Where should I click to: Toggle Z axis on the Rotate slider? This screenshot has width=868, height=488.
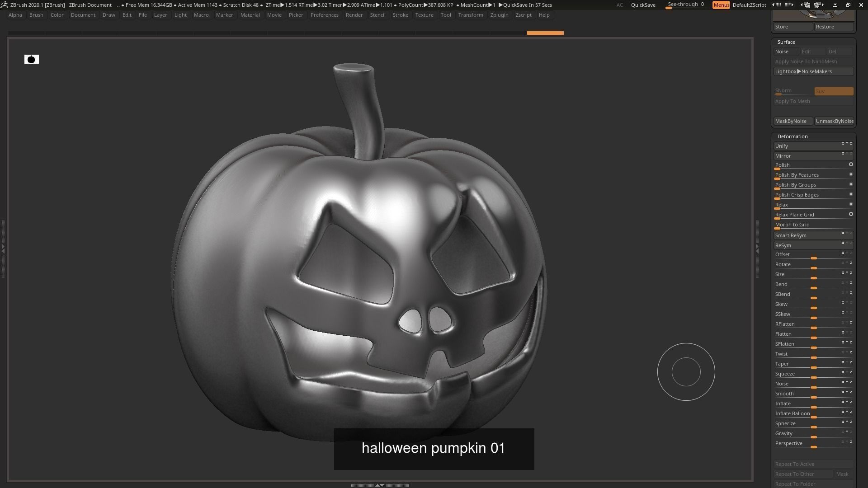pos(851,263)
